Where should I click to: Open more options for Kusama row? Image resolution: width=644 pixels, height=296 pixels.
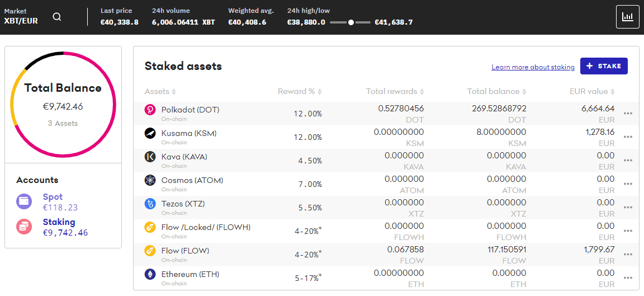(628, 137)
